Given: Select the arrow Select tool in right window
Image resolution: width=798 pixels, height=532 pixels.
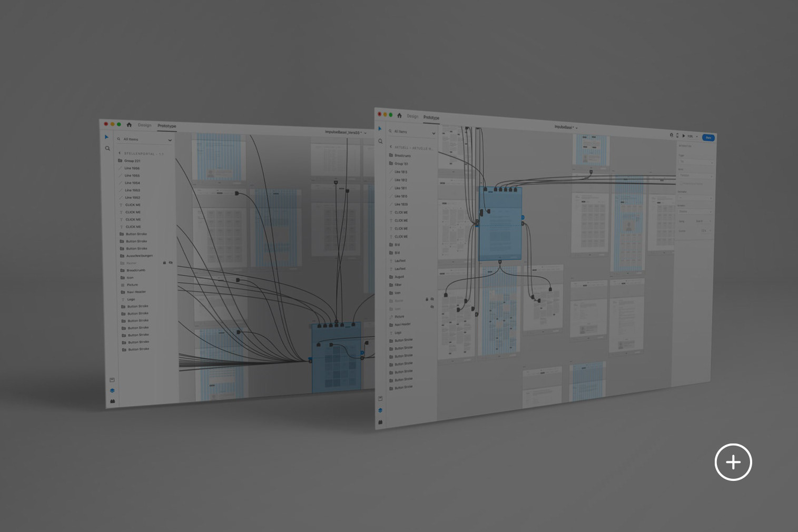Looking at the screenshot, I should [x=380, y=129].
